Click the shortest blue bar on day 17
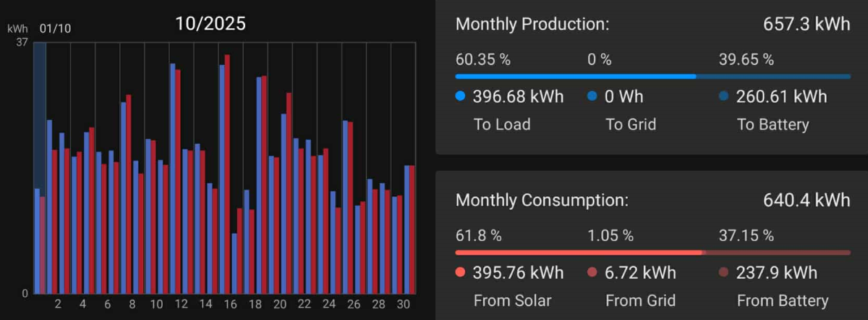 (x=234, y=263)
